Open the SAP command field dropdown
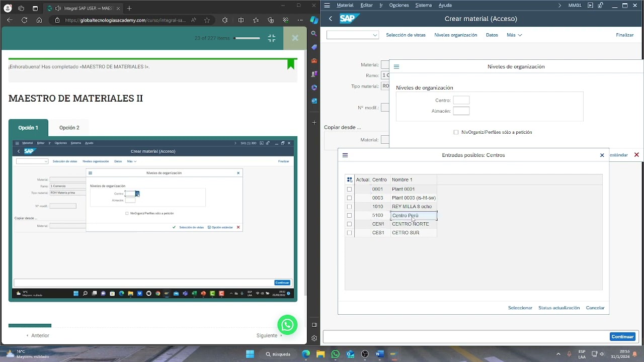Viewport: 644px width, 362px height. (x=375, y=35)
